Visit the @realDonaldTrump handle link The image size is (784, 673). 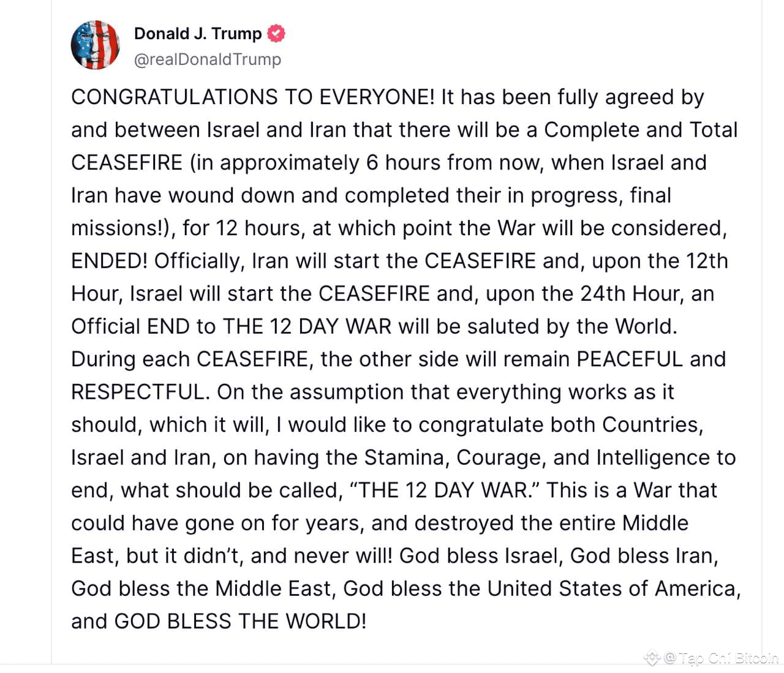(208, 59)
